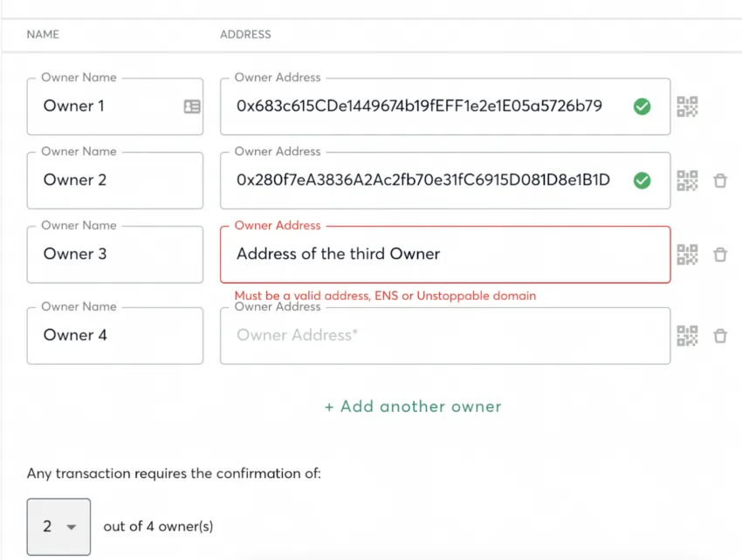The image size is (742, 560).
Task: Click green checkmark on Owner 1 address
Action: [642, 106]
